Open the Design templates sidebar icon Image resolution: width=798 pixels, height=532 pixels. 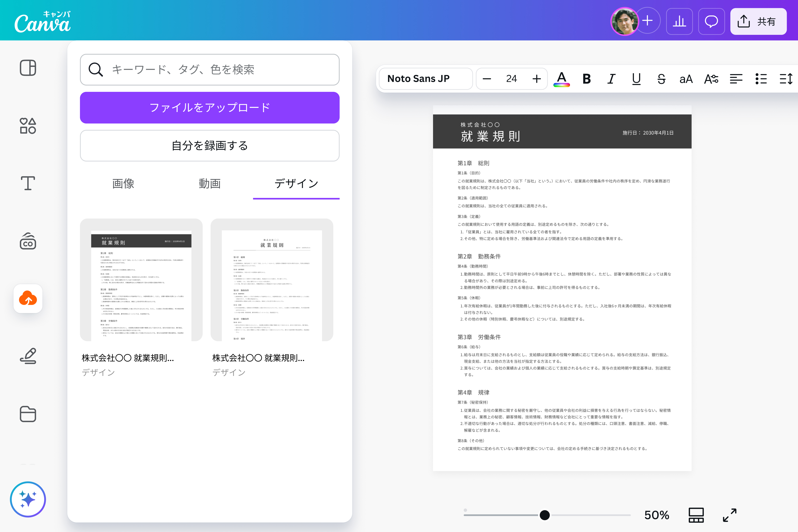click(x=28, y=68)
